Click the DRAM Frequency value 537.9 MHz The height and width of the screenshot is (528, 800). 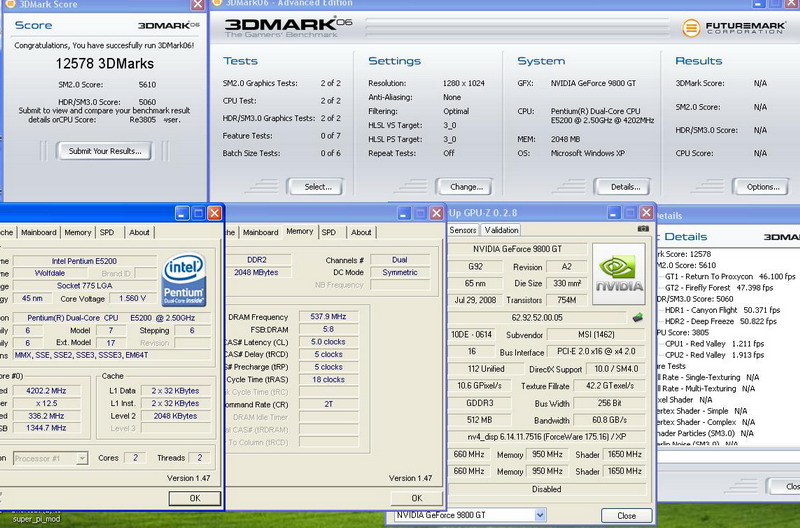click(328, 317)
